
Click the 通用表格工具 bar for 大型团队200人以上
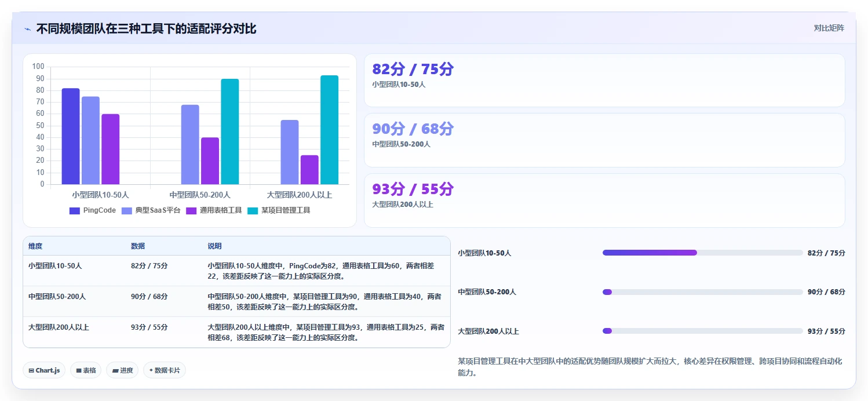pyautogui.click(x=309, y=170)
